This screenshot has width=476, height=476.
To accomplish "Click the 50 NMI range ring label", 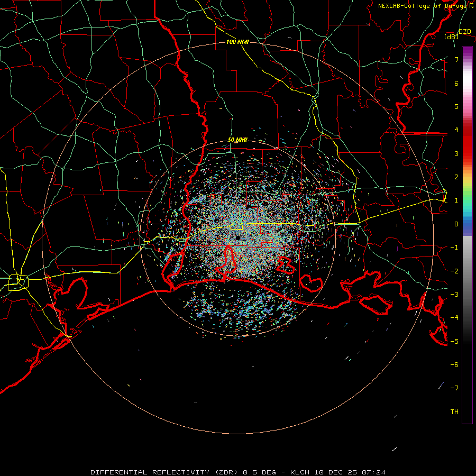I will (x=237, y=140).
